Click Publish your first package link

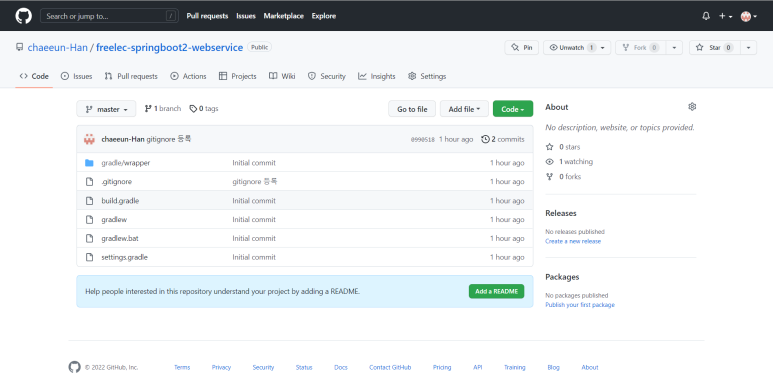[580, 305]
